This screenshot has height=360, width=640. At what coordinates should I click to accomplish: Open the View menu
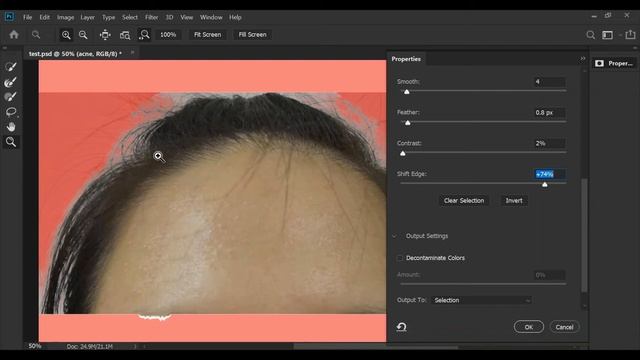coord(187,17)
